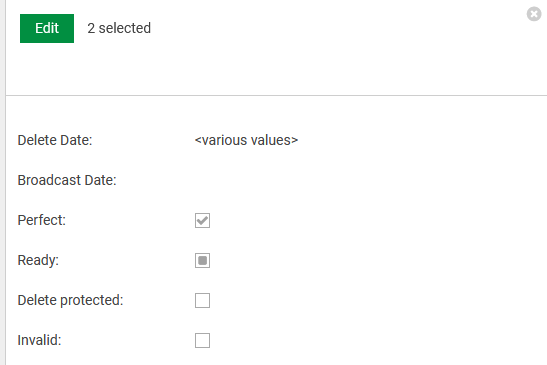Close the panel with the gray X icon
Viewport: 547px width, 365px height.
coord(534,14)
